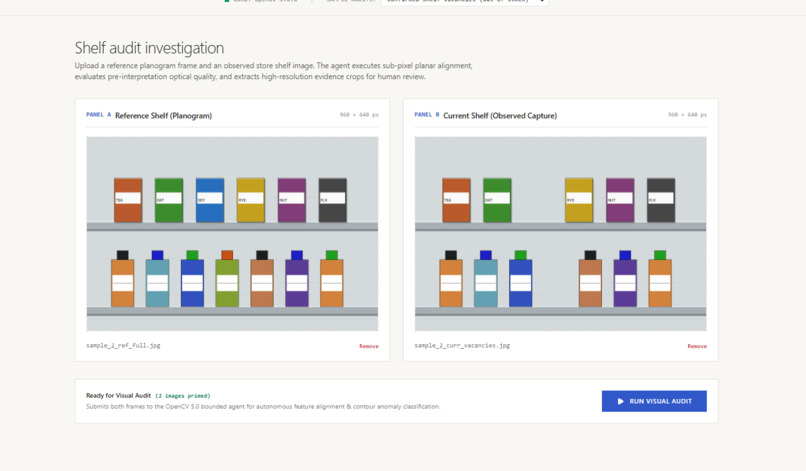Image resolution: width=806 pixels, height=471 pixels.
Task: Select the sample_2_ref_full.jpg file name
Action: pyautogui.click(x=123, y=346)
